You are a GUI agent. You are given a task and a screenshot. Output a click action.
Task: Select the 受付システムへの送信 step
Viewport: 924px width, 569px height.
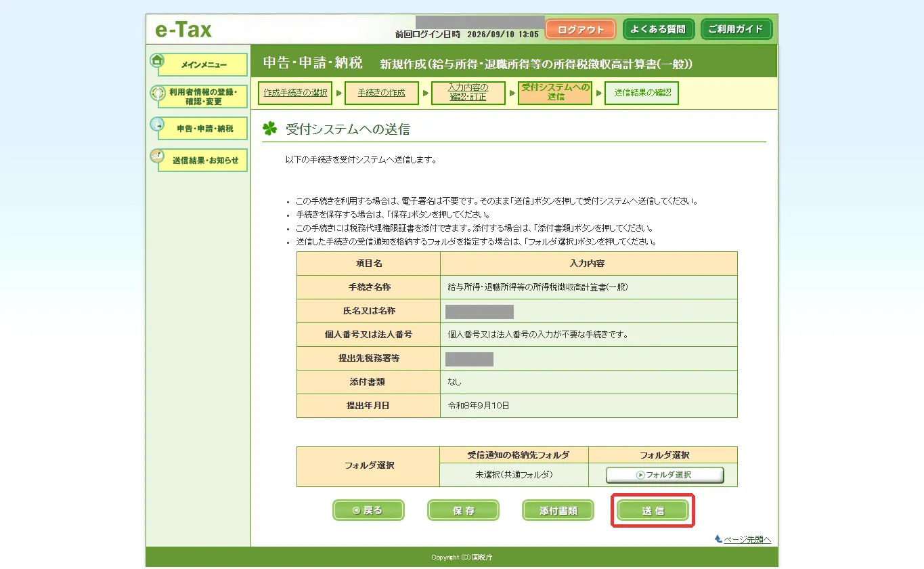(555, 93)
